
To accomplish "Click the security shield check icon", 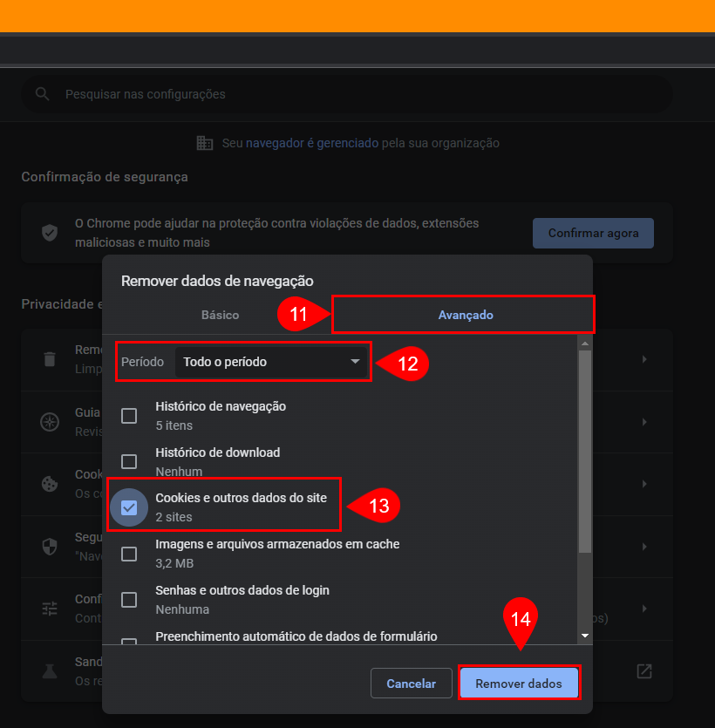I will pos(50,233).
